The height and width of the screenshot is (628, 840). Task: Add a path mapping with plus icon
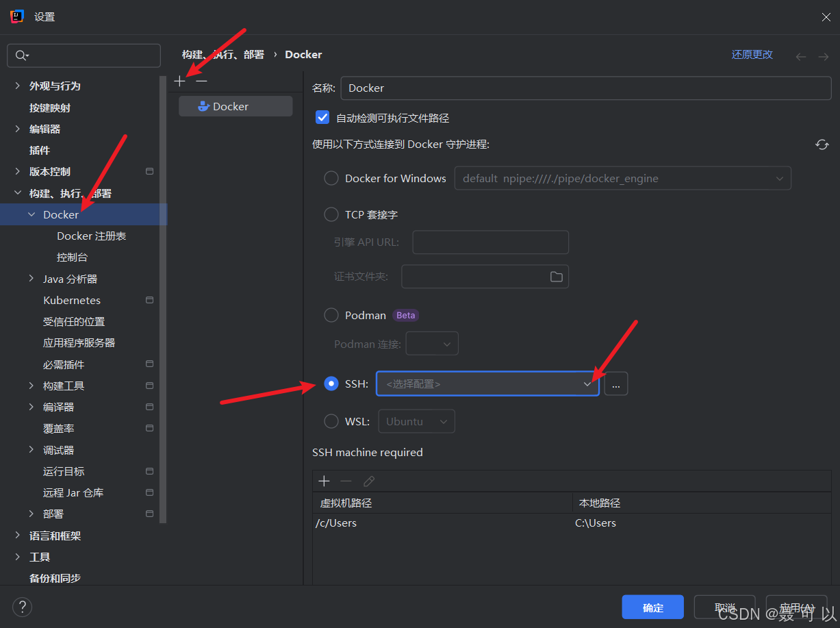point(324,481)
